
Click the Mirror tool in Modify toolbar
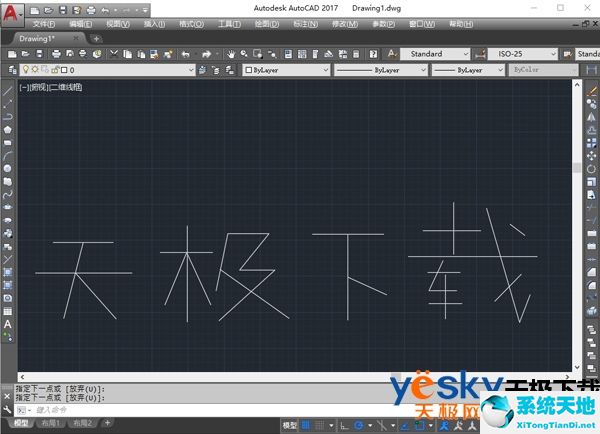[592, 117]
